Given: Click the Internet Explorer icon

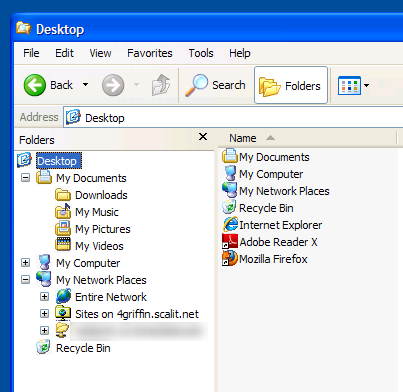Looking at the screenshot, I should (230, 224).
